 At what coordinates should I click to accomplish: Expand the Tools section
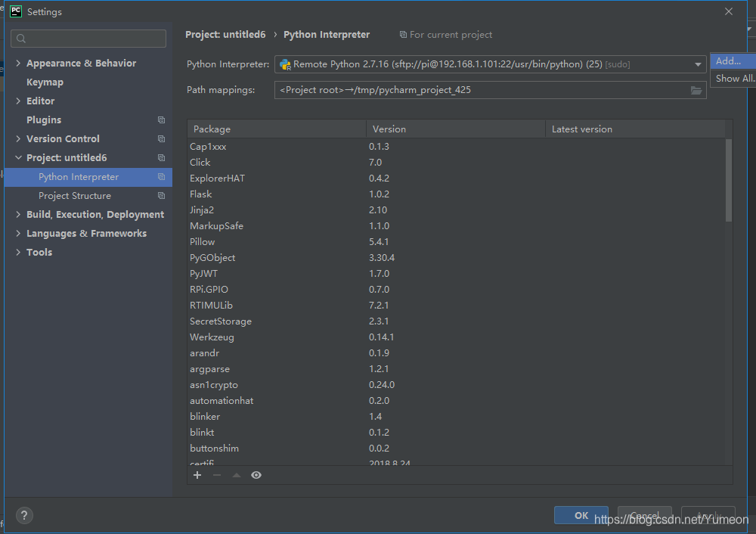coord(18,253)
